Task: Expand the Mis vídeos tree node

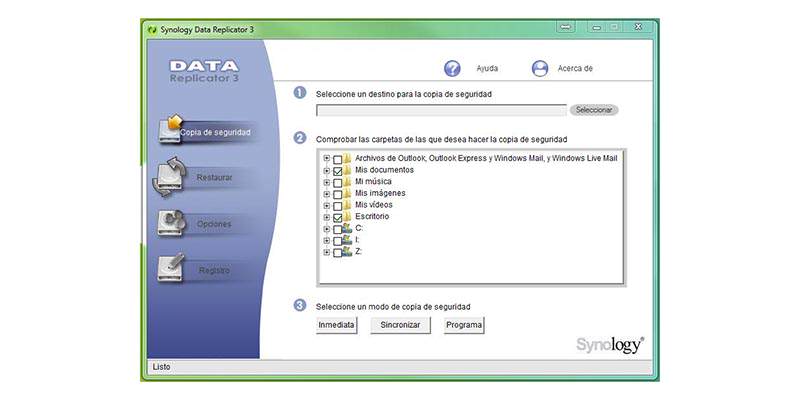Action: 327,206
